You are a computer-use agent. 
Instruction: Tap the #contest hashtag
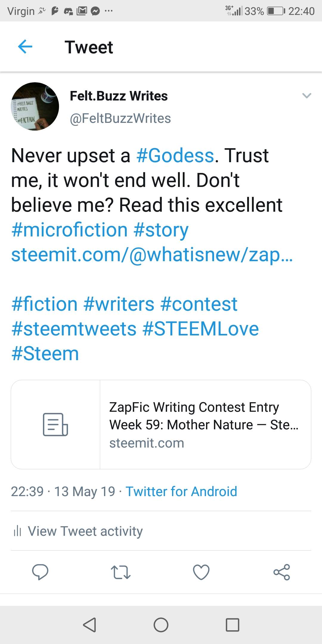coord(199,304)
